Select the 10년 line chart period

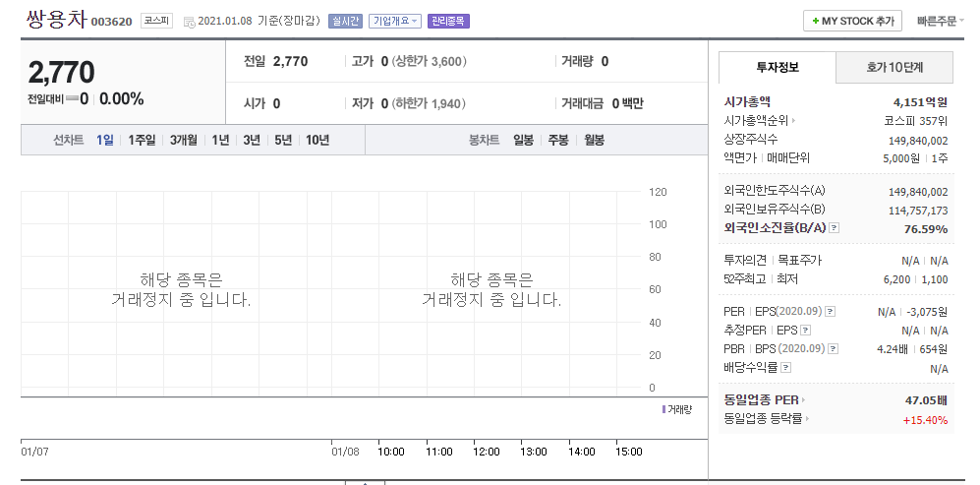[317, 140]
